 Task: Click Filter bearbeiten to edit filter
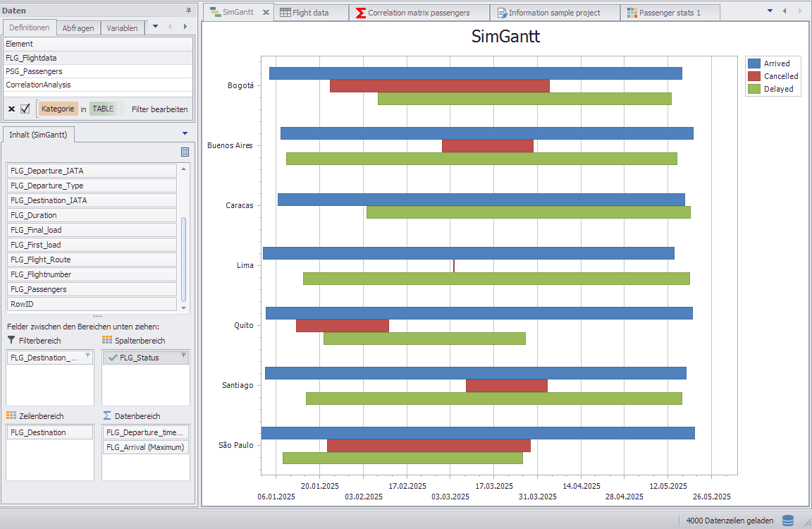(x=159, y=109)
